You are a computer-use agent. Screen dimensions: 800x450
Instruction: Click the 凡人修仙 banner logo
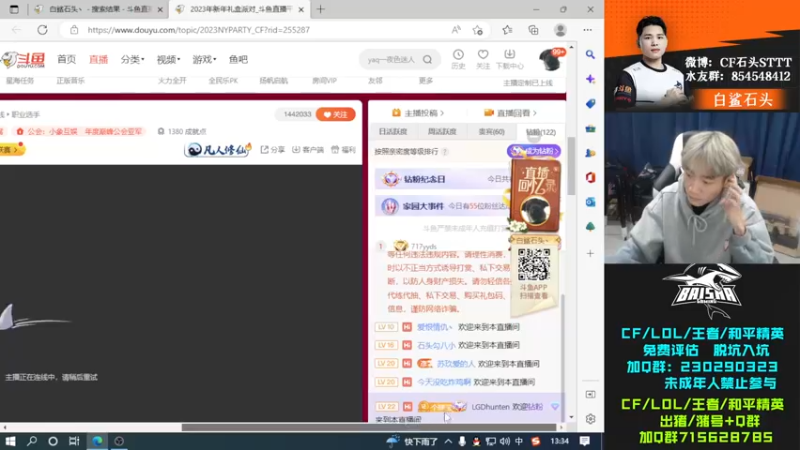tap(218, 149)
